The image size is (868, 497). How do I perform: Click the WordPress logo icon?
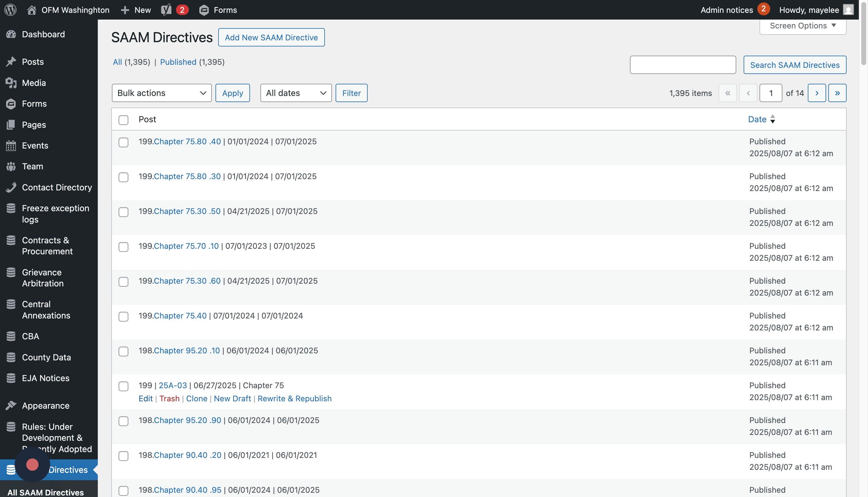11,9
